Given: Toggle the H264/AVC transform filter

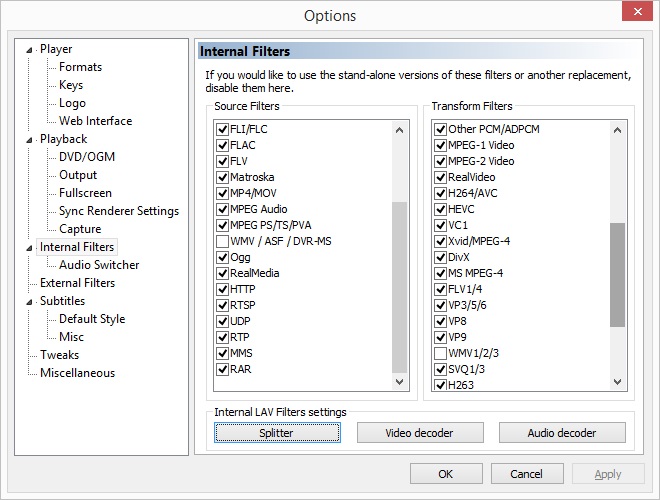Looking at the screenshot, I should [440, 193].
